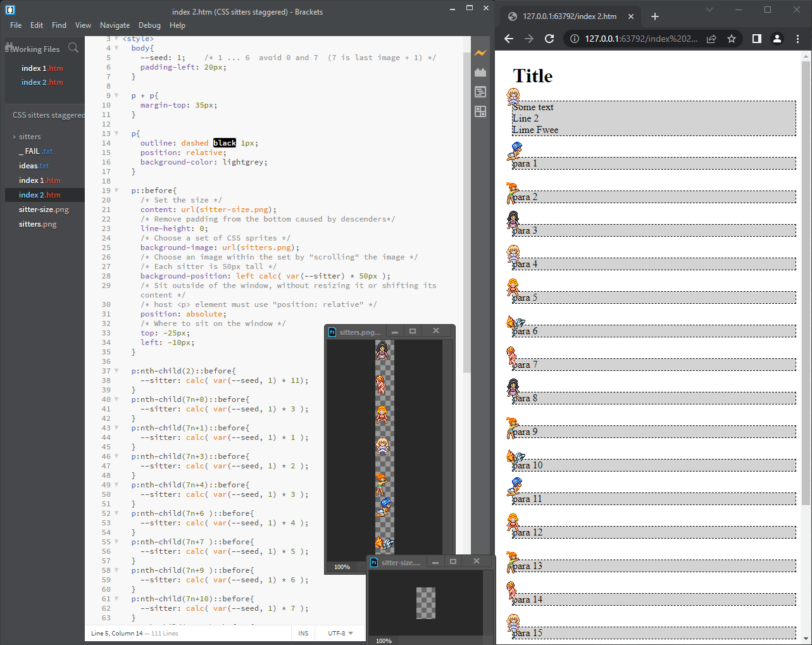Click the Chrome profile avatar icon
Viewport: 812px width, 645px height.
click(x=777, y=39)
